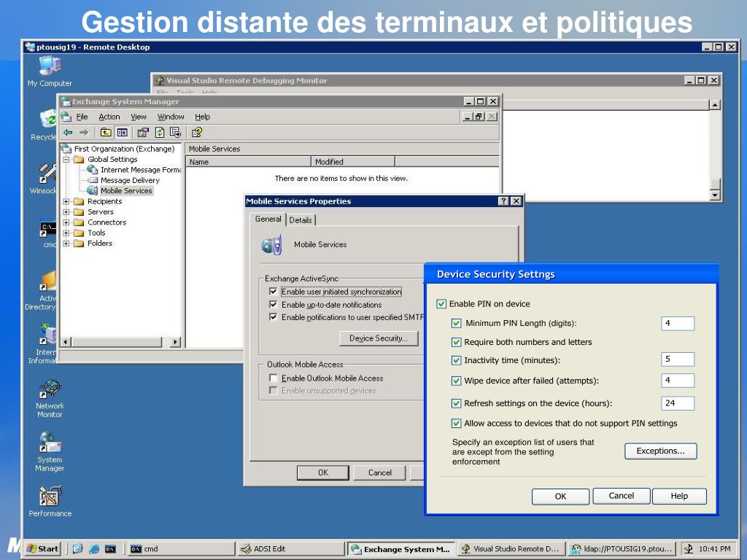Select Message Delivery tree item
The height and width of the screenshot is (560, 747).
(130, 180)
